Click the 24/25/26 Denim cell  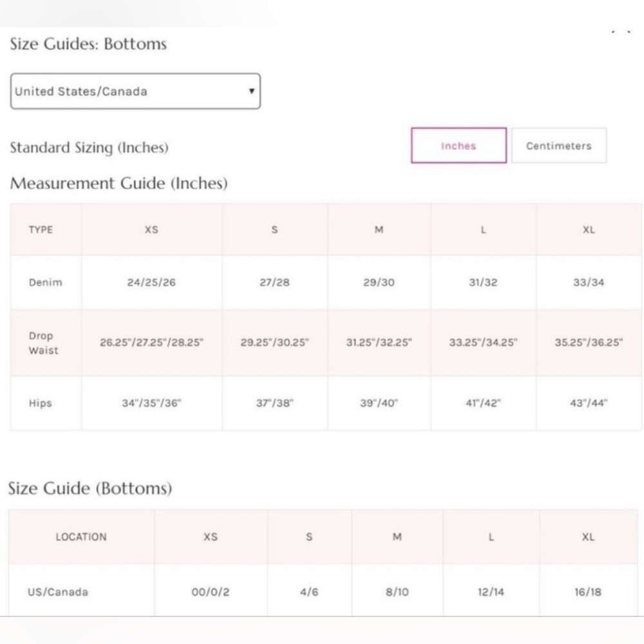click(x=151, y=282)
